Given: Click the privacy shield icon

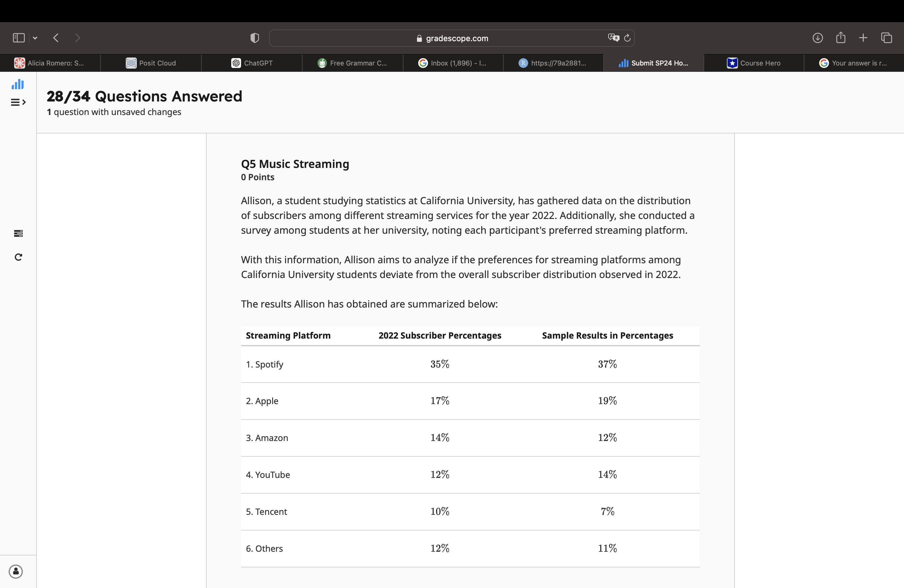Looking at the screenshot, I should [x=255, y=38].
